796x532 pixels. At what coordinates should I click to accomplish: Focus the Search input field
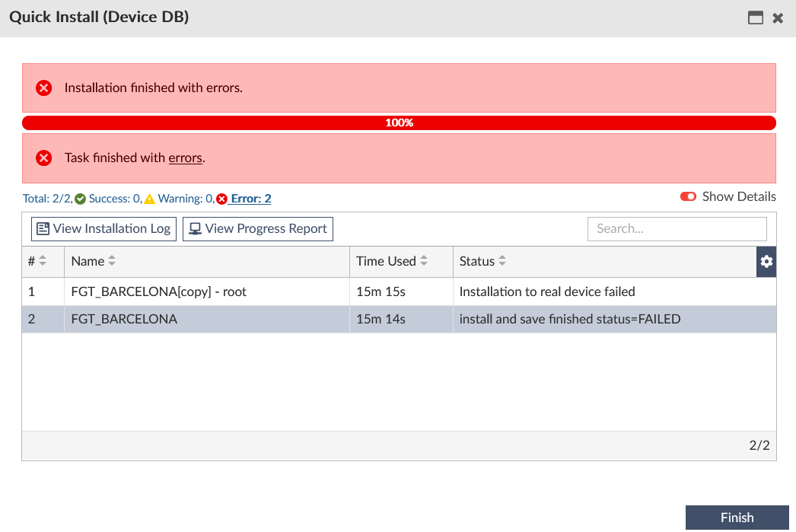[677, 229]
